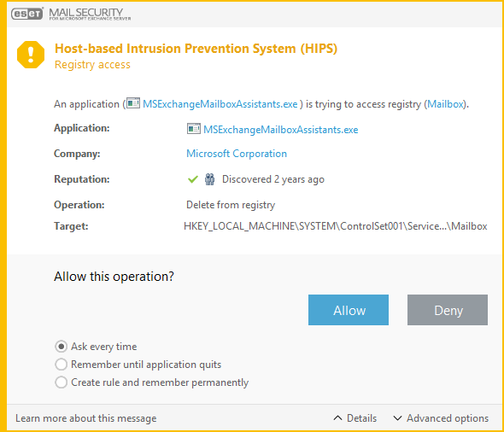Screen dimensions: 504x432
Task: Click the application icon in the description sentence
Action: click(133, 103)
